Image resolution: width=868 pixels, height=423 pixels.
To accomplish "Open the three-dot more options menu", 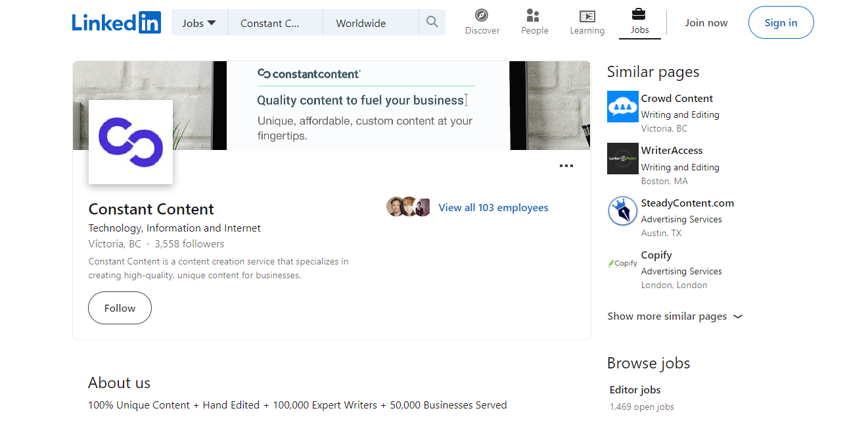I will [x=566, y=166].
